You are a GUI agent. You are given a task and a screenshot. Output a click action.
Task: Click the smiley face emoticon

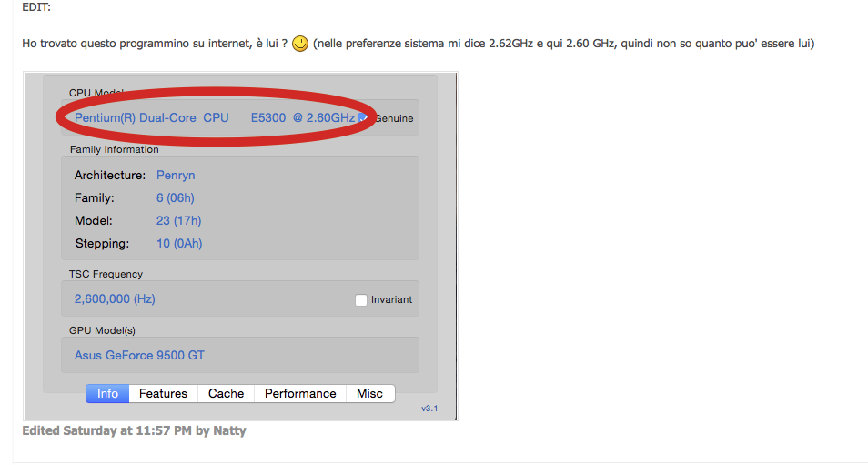pyautogui.click(x=300, y=44)
